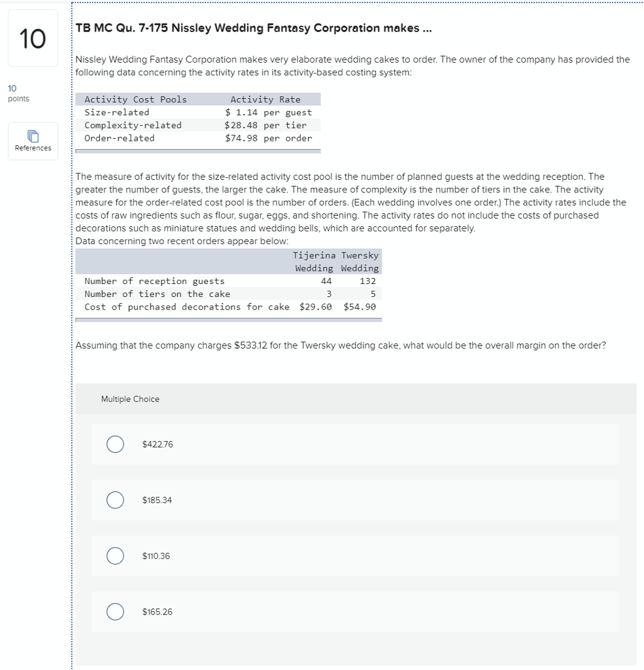Click the Cost of purchased decorations row
Image resolution: width=644 pixels, height=670 pixels.
pos(186,306)
